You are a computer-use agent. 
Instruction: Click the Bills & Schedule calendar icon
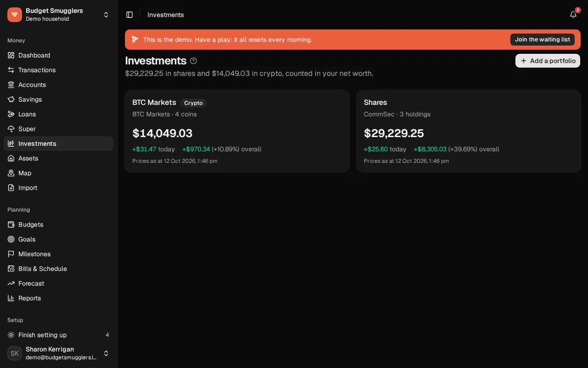point(11,269)
